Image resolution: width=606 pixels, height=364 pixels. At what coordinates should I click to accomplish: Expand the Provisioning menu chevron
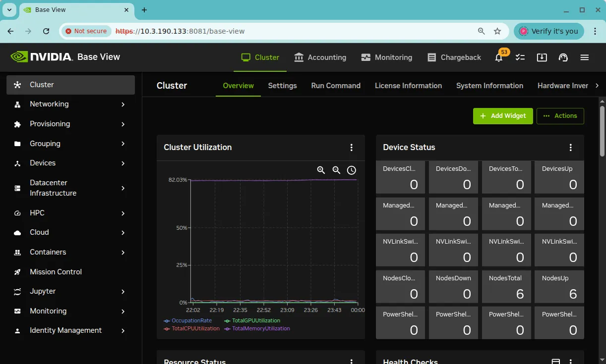coord(123,124)
